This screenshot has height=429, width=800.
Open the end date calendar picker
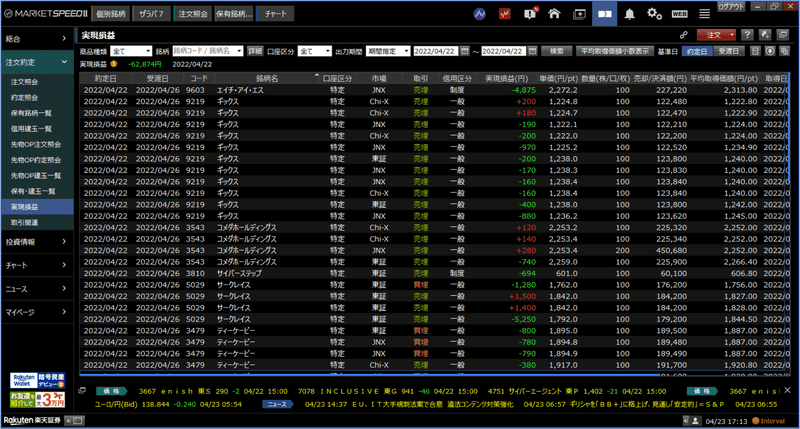coord(533,51)
